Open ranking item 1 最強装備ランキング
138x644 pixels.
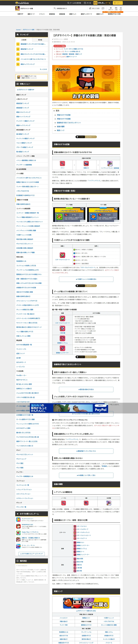tap(32, 44)
